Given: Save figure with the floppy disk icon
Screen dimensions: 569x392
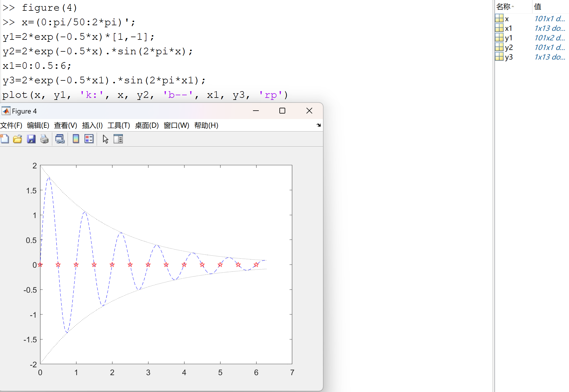Looking at the screenshot, I should (31, 139).
